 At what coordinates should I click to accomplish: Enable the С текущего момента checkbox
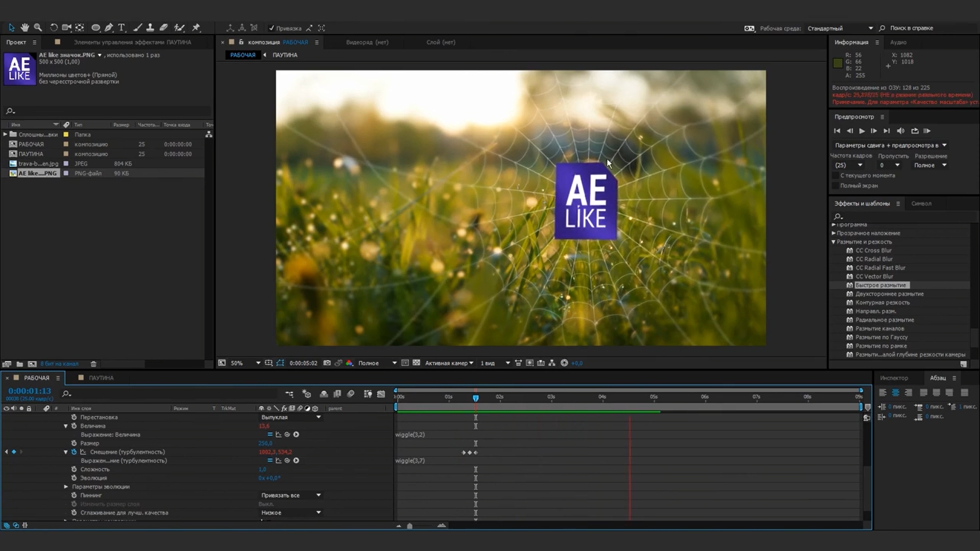coord(836,176)
